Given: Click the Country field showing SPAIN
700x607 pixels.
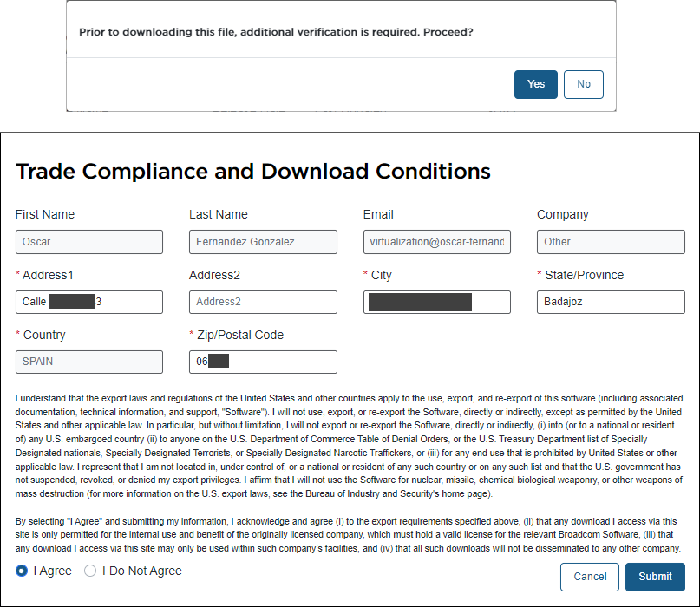Looking at the screenshot, I should point(89,362).
